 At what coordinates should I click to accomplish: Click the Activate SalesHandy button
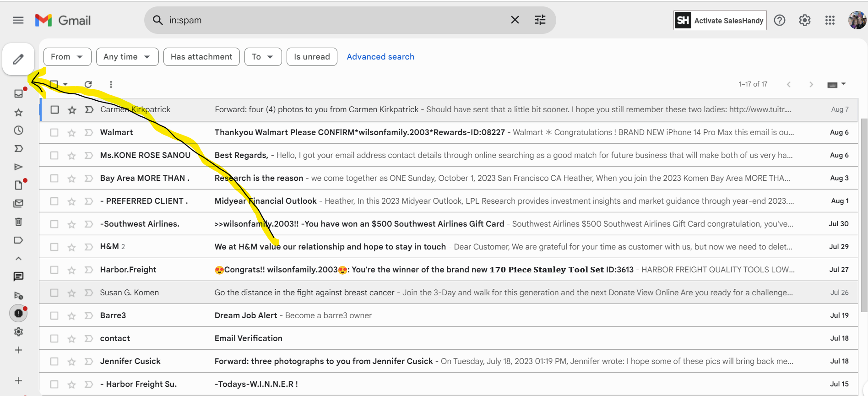tap(720, 20)
